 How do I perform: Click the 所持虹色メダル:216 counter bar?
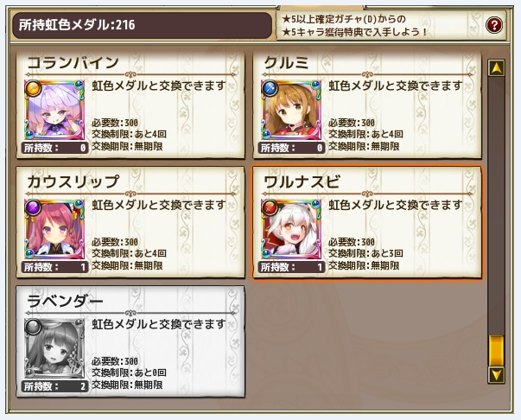coord(142,25)
